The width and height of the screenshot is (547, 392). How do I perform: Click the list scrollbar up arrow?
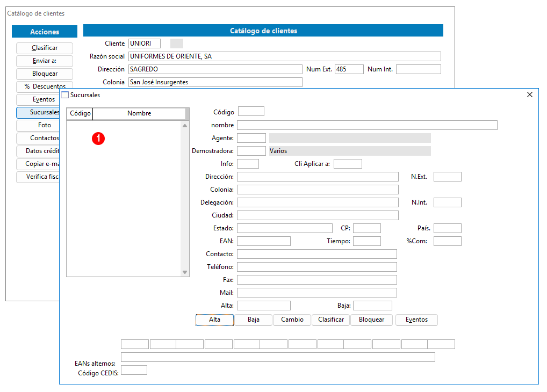coord(185,126)
